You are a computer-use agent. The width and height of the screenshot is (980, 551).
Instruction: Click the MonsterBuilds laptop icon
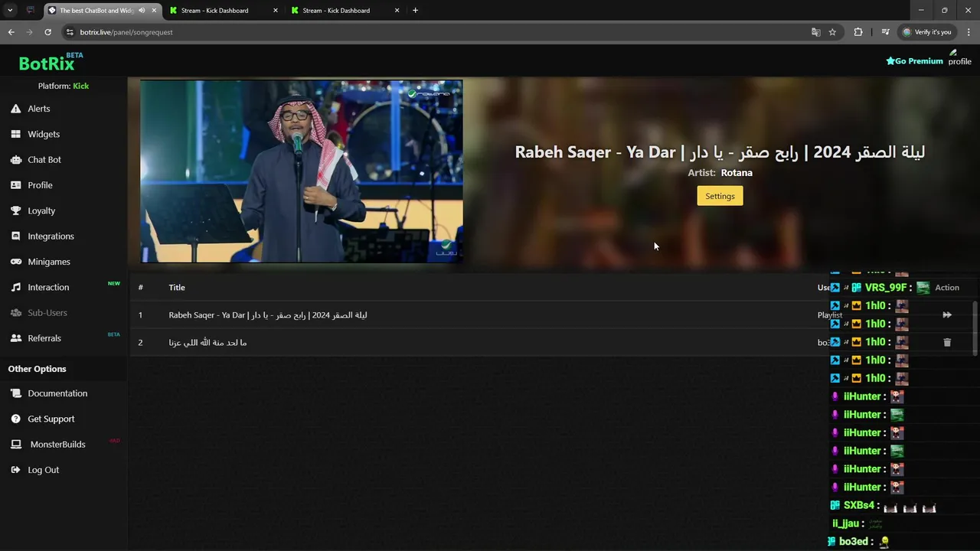(x=15, y=445)
